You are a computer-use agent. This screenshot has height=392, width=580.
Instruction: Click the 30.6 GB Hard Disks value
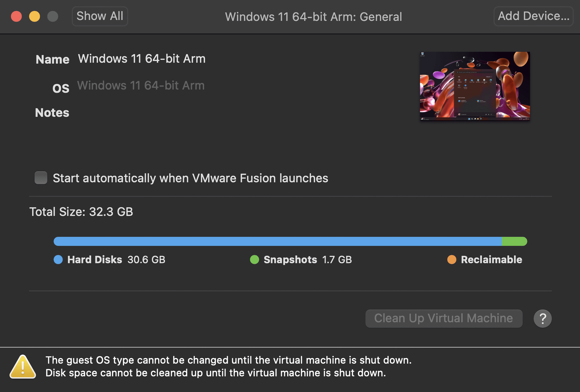pyautogui.click(x=146, y=260)
